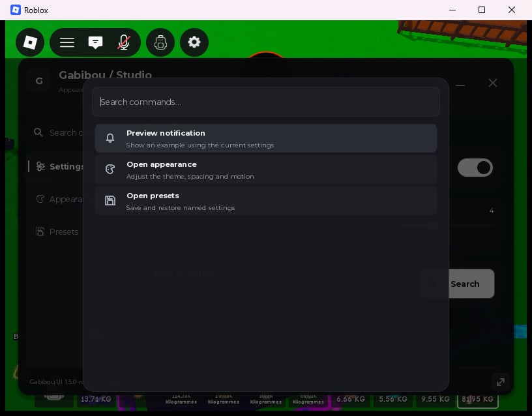Click the floppy disk icon on Open presets
Image resolution: width=532 pixels, height=416 pixels.
click(x=110, y=201)
